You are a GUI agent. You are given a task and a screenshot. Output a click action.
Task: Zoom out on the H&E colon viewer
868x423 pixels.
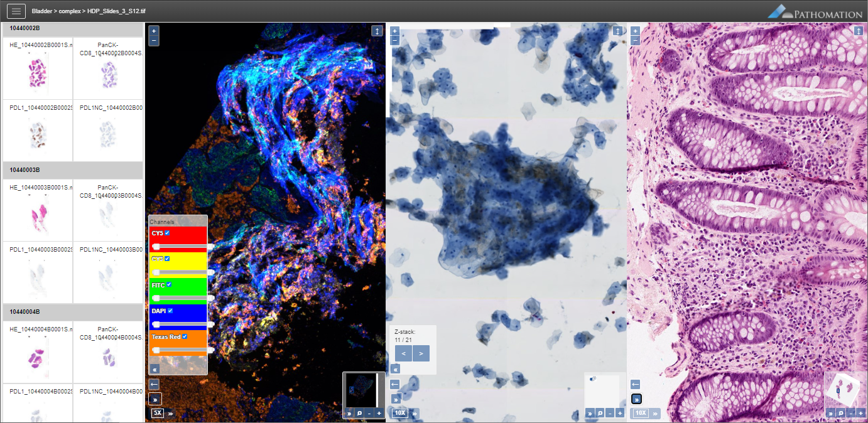click(635, 40)
